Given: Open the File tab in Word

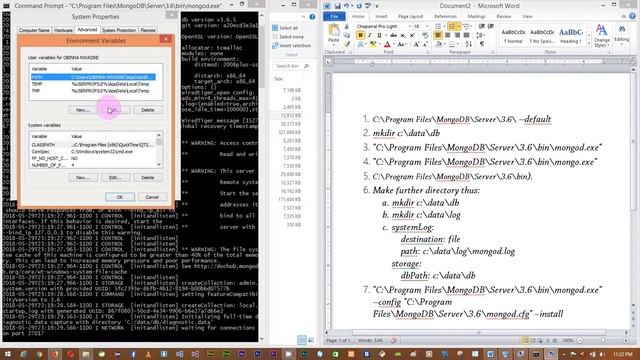Looking at the screenshot, I should 334,16.
